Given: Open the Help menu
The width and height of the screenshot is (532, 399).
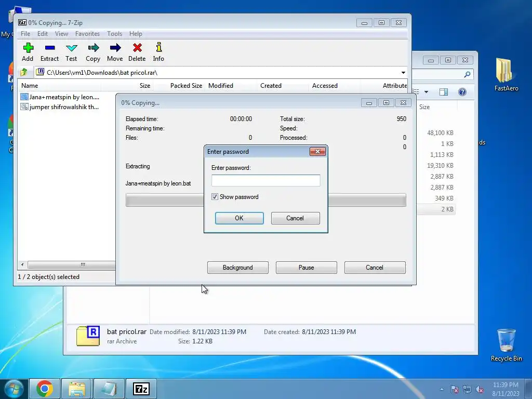Looking at the screenshot, I should coord(136,34).
